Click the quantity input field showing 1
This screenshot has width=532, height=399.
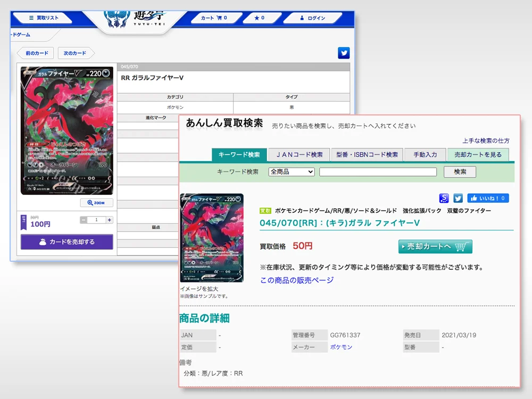96,220
